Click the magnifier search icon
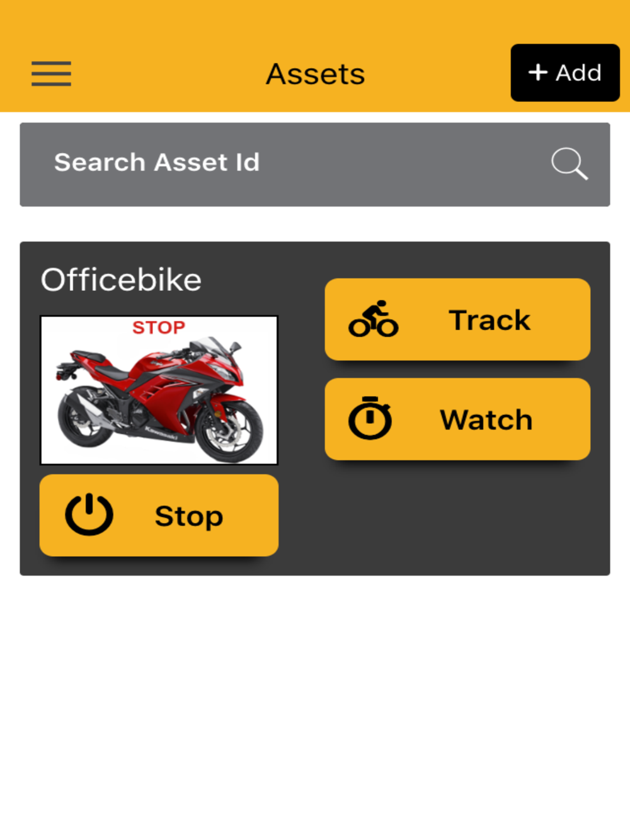Image resolution: width=630 pixels, height=840 pixels. (570, 164)
